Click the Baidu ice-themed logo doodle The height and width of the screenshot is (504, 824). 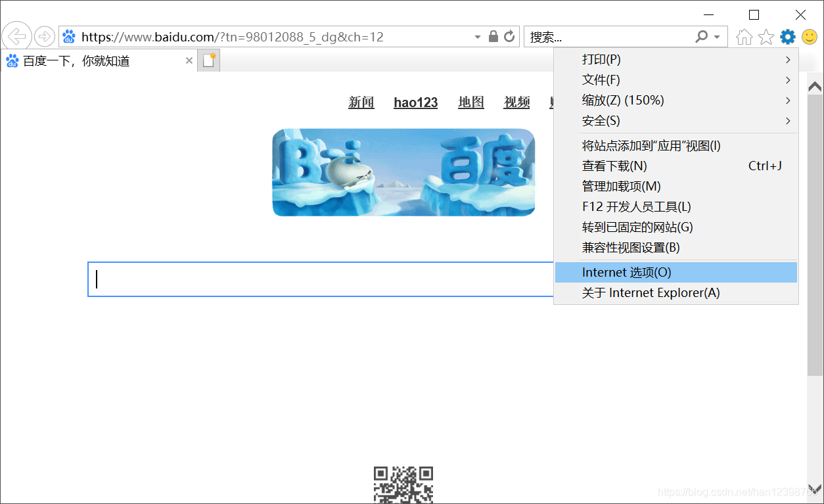pyautogui.click(x=403, y=172)
